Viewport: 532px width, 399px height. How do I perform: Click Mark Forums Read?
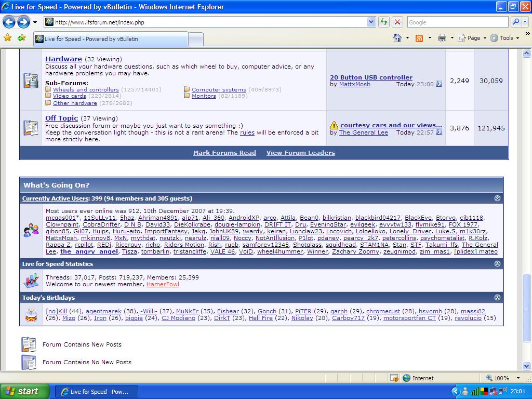pyautogui.click(x=224, y=153)
